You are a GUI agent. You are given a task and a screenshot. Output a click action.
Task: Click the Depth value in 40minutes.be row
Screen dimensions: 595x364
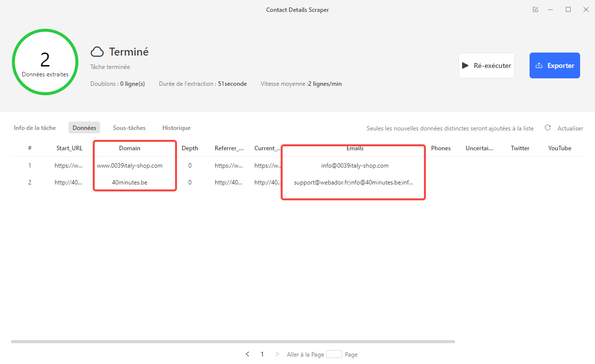click(x=190, y=182)
